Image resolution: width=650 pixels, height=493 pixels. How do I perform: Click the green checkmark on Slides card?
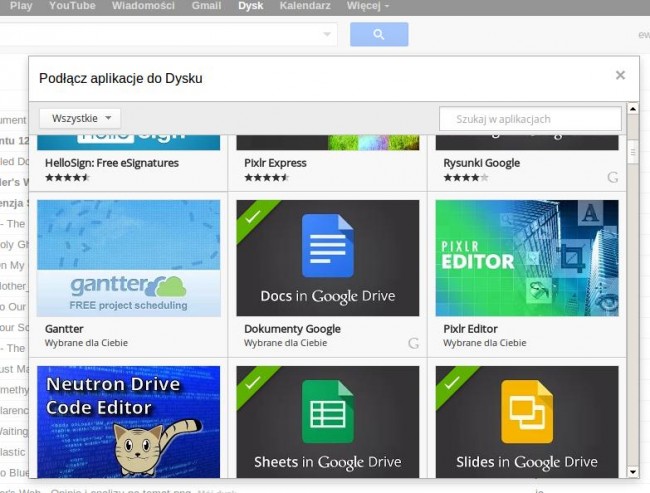click(452, 382)
